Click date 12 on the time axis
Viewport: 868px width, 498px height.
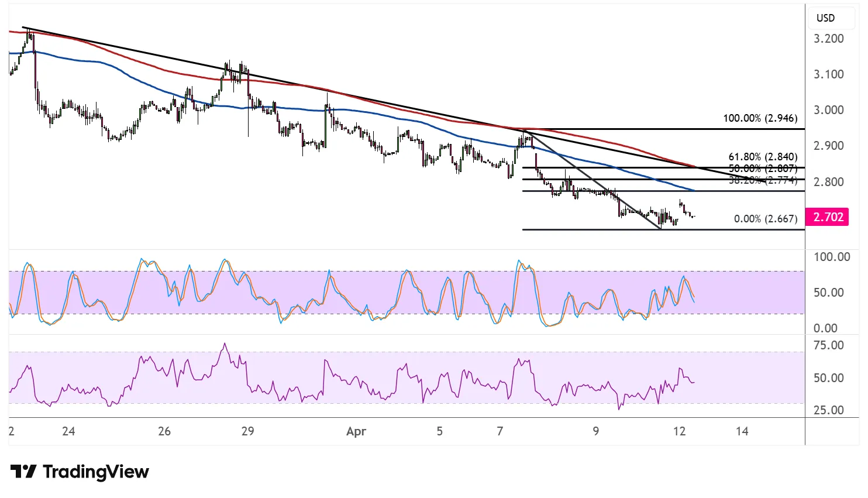point(679,431)
